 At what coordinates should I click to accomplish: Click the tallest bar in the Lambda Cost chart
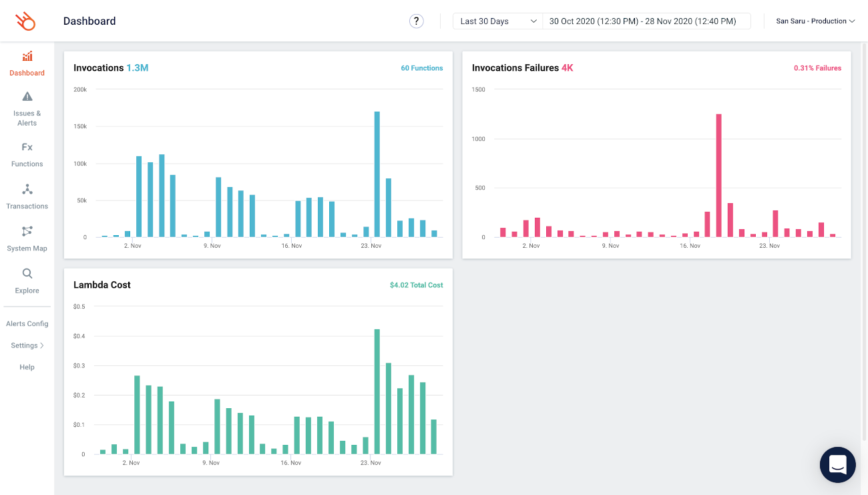click(377, 391)
